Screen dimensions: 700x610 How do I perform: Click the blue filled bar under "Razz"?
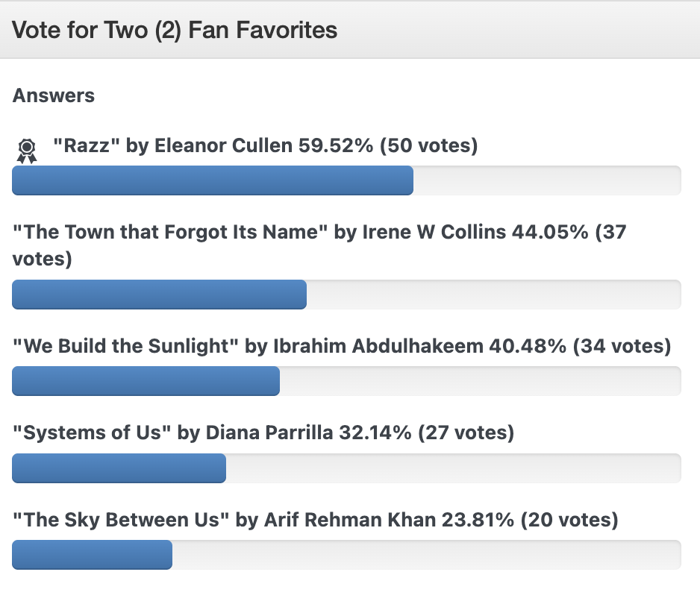tap(213, 180)
